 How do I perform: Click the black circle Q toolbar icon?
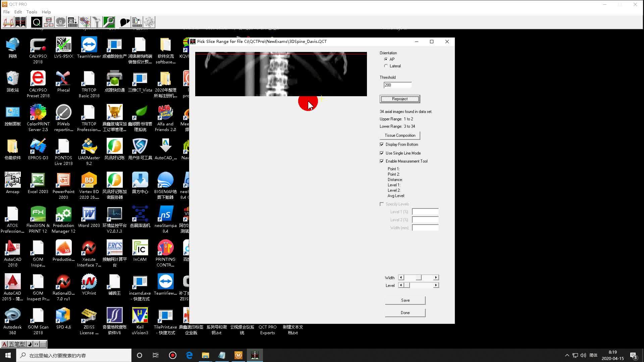[x=37, y=22]
